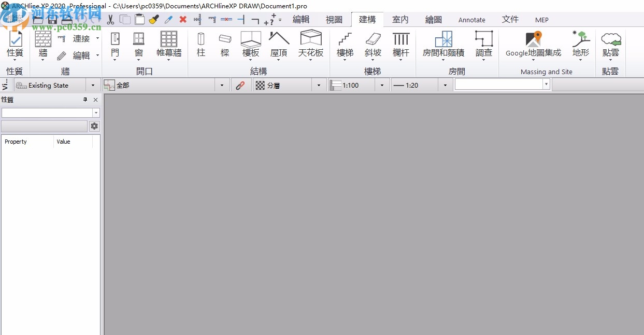This screenshot has height=335, width=644.
Task: Click the Value column header
Action: point(73,142)
